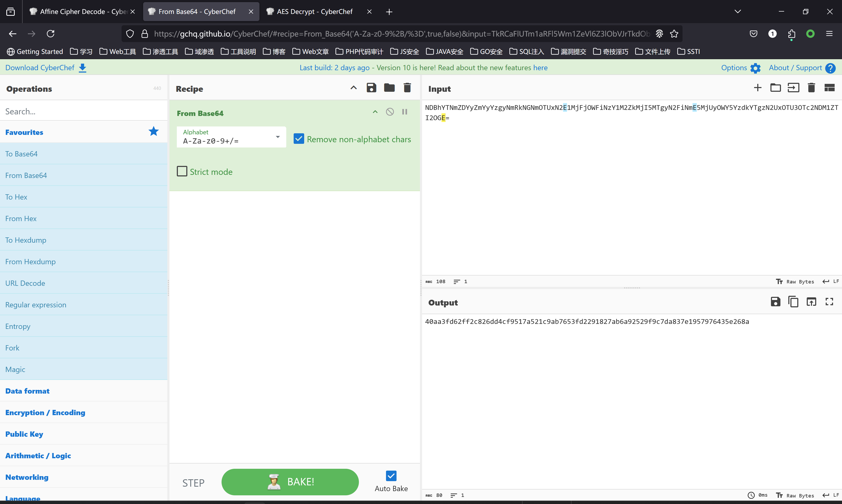
Task: Save the recipe with floppy icon
Action: pyautogui.click(x=371, y=88)
